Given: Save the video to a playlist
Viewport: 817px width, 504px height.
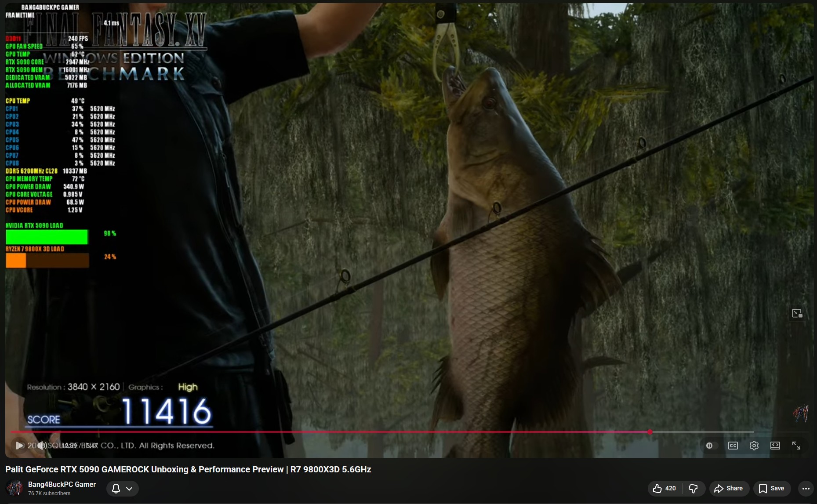Looking at the screenshot, I should tap(772, 489).
